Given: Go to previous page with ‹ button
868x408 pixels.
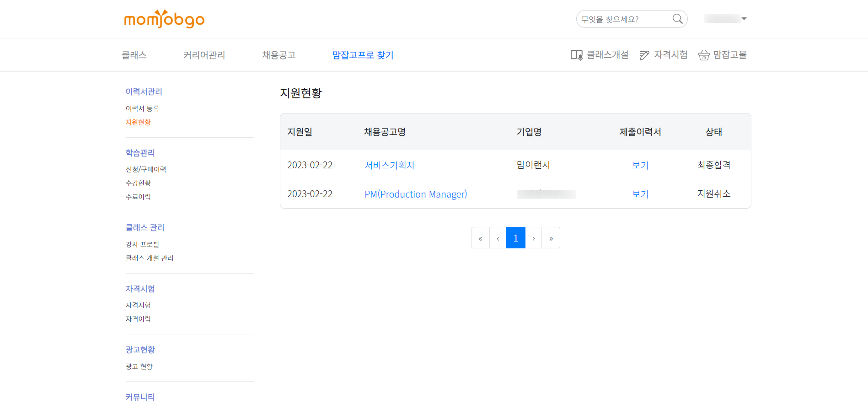Looking at the screenshot, I should (x=498, y=238).
